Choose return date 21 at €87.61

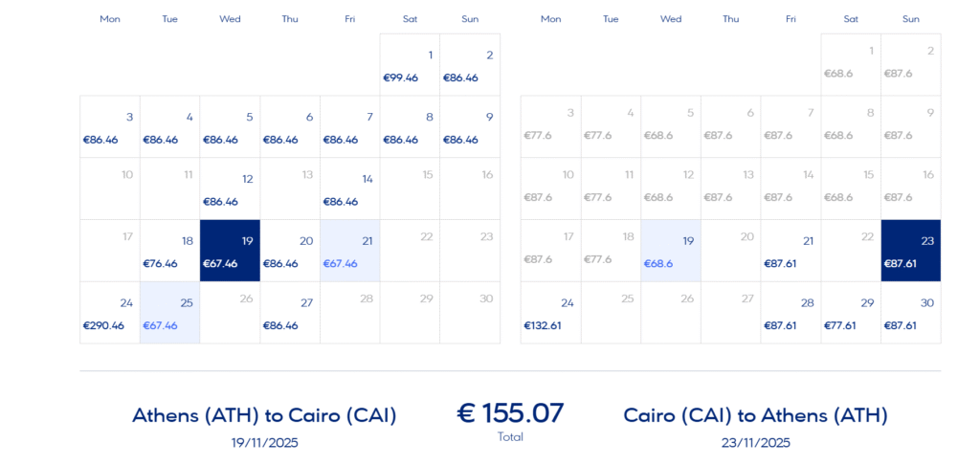click(x=791, y=251)
